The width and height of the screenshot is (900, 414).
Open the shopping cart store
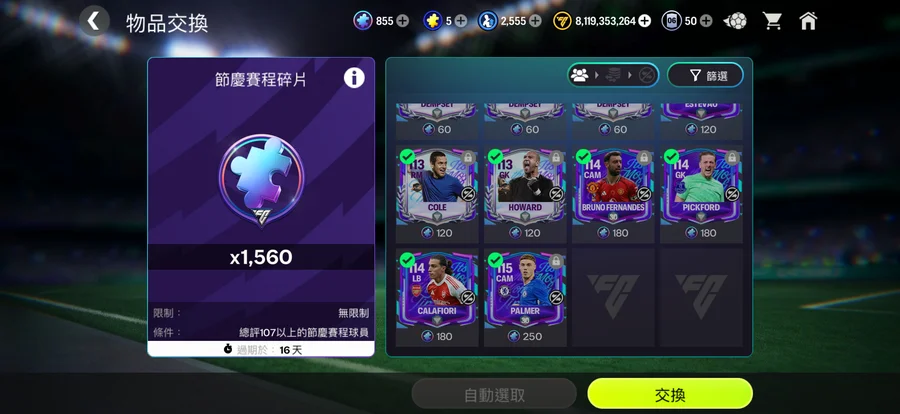pos(772,21)
